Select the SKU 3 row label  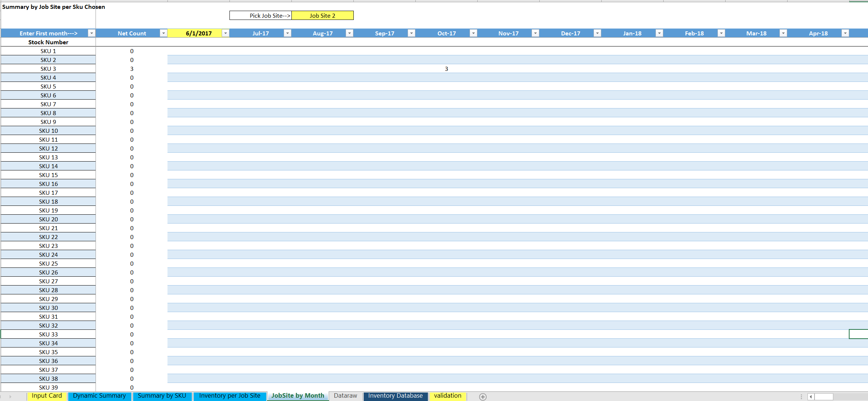(48, 69)
